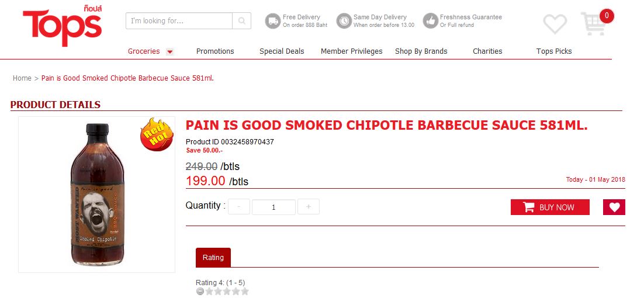
Task: Expand the Groceries dropdown arrow
Action: (169, 52)
